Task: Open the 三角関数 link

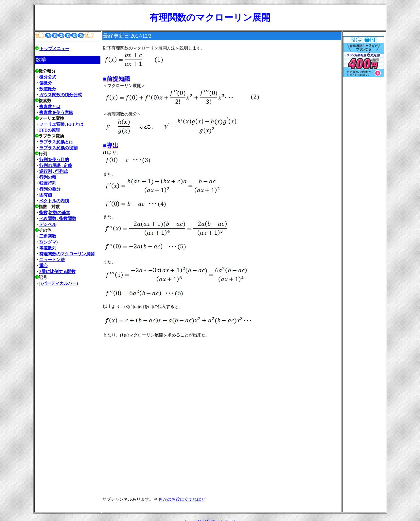Action: 48,236
